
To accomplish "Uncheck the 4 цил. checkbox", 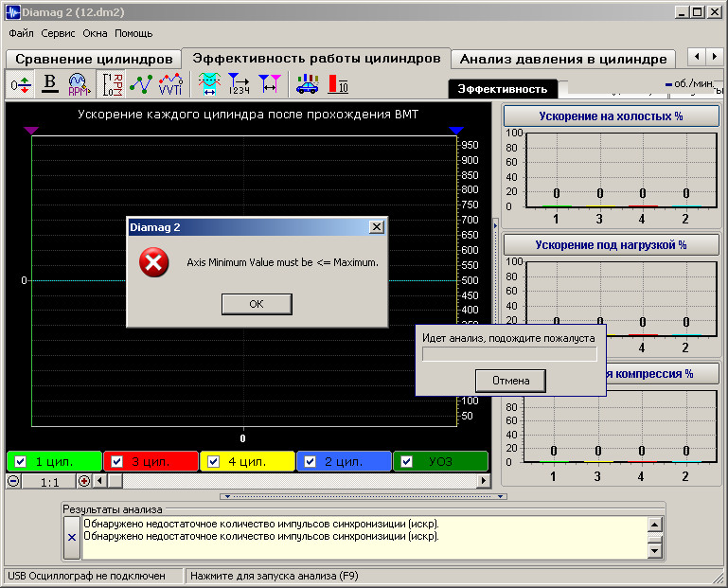I will click(214, 462).
